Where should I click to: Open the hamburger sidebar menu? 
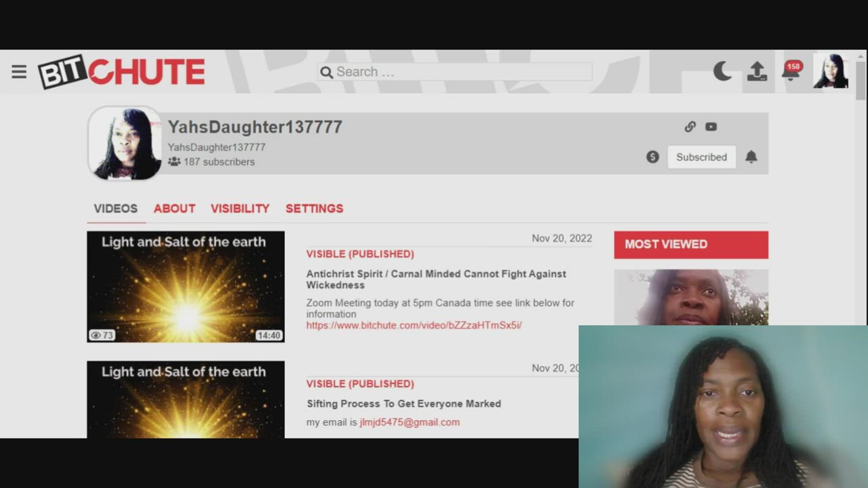point(19,72)
